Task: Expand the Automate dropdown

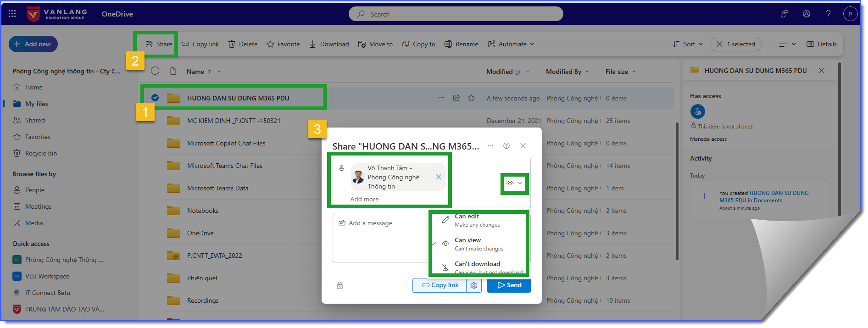Action: pos(511,44)
